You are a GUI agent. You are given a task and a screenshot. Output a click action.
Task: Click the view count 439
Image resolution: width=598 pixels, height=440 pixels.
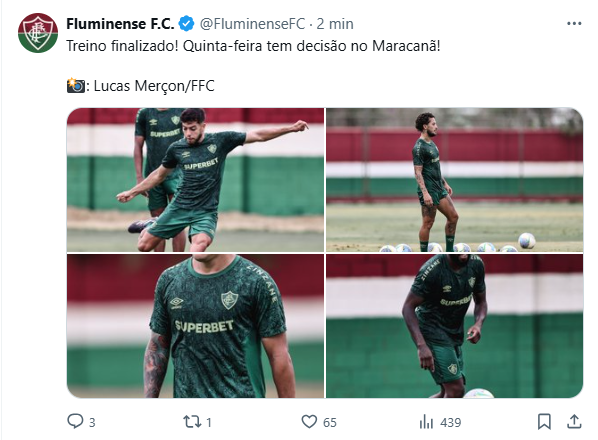click(x=450, y=422)
